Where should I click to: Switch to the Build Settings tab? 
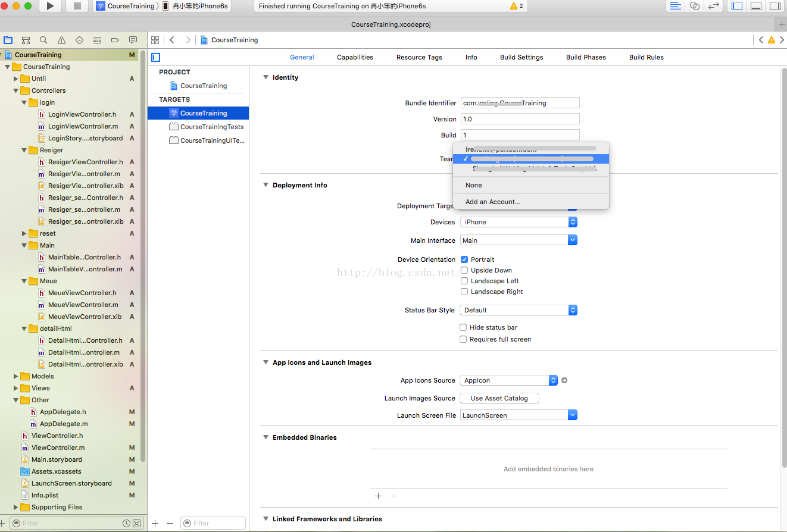(521, 57)
